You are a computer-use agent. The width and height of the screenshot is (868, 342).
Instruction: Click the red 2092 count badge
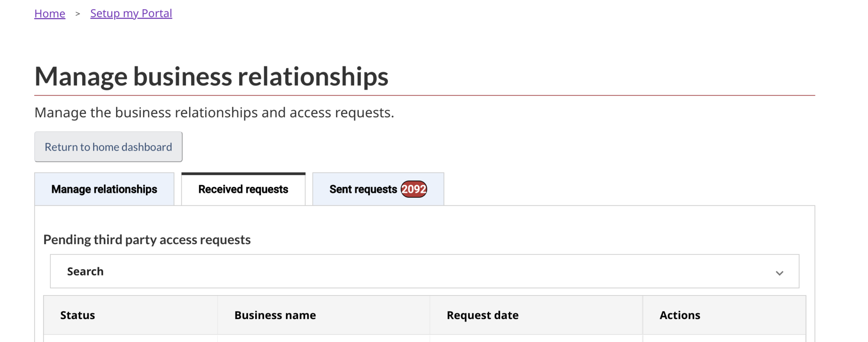[x=414, y=189]
